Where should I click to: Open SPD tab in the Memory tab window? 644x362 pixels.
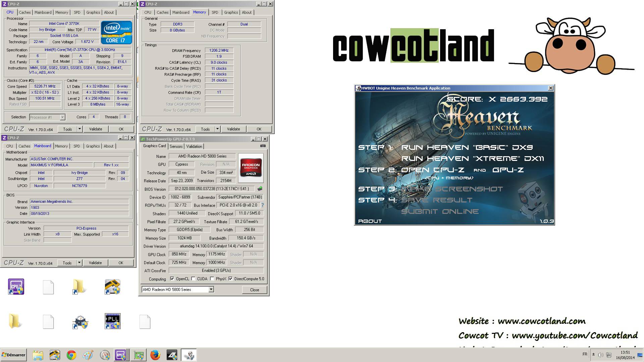pyautogui.click(x=215, y=12)
